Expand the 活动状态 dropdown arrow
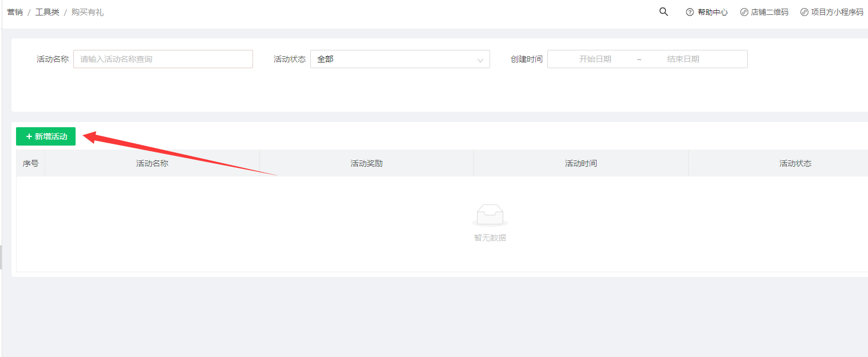The width and height of the screenshot is (868, 357). 480,60
